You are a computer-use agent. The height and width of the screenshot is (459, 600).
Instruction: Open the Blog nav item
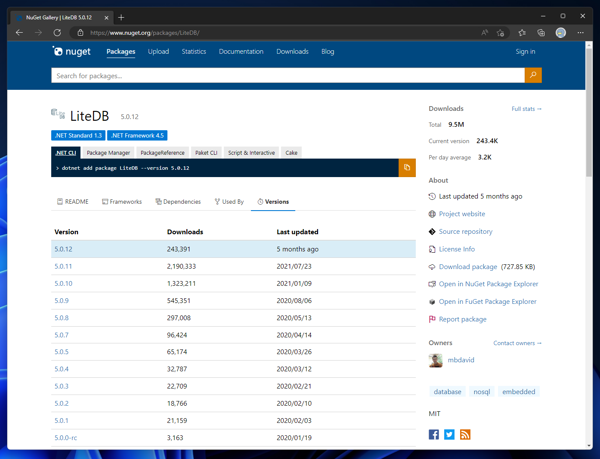tap(328, 52)
